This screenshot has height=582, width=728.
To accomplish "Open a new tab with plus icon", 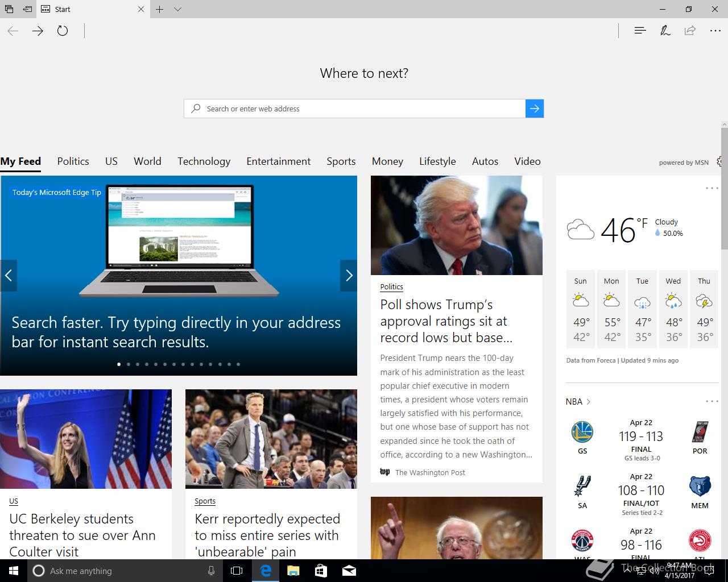I will coord(160,9).
